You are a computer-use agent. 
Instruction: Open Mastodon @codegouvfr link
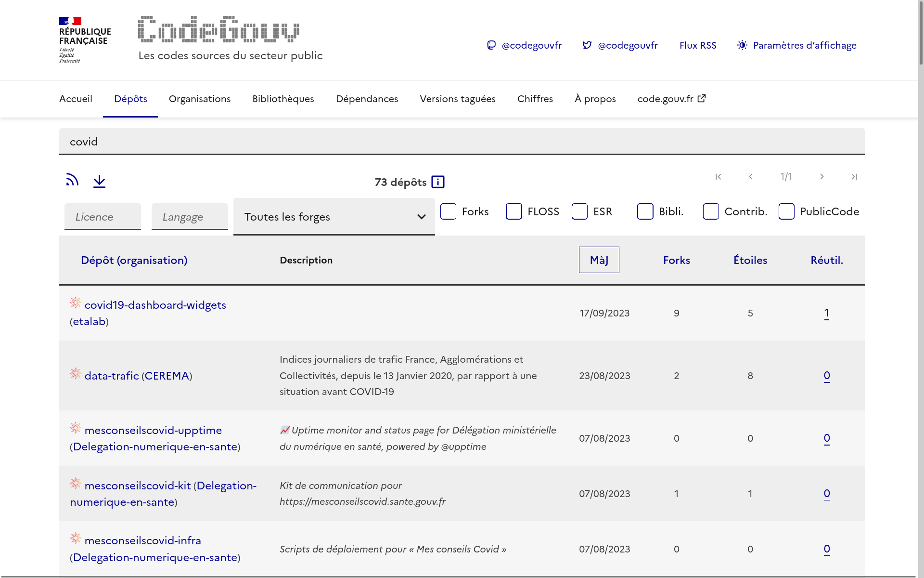[524, 45]
